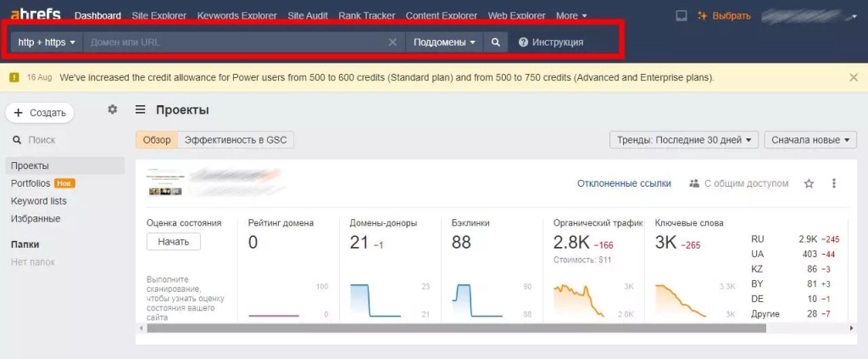
Task: Click the scrollbar right arrow
Action: click(852, 328)
